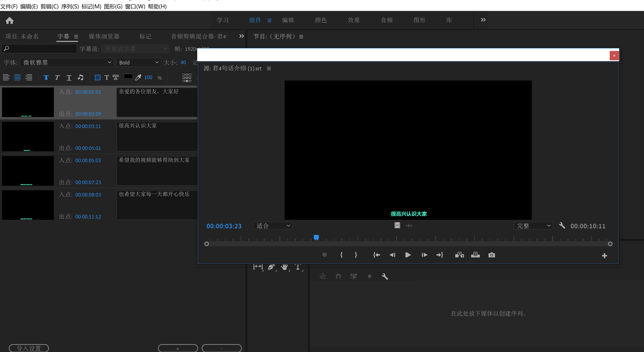Screen dimensions: 644x352
Task: Toggle bold text style button
Action: [46, 78]
